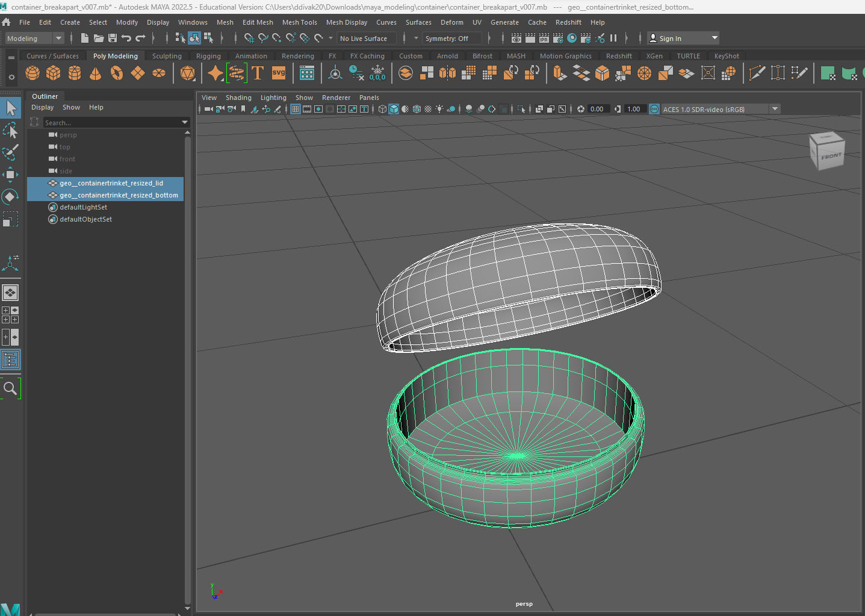Screen dimensions: 865x616
Task: Select geo__containertrinket_resized_lid in the Outliner
Action: pos(111,183)
